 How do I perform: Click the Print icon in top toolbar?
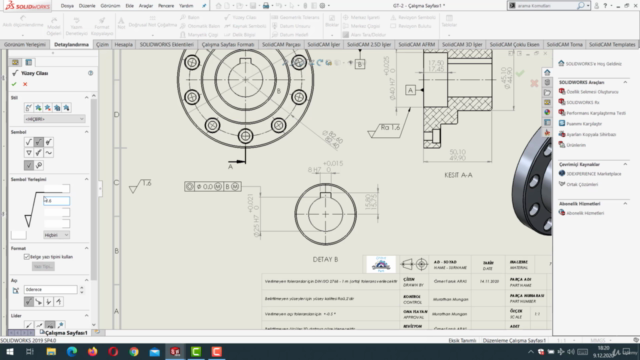point(266,6)
